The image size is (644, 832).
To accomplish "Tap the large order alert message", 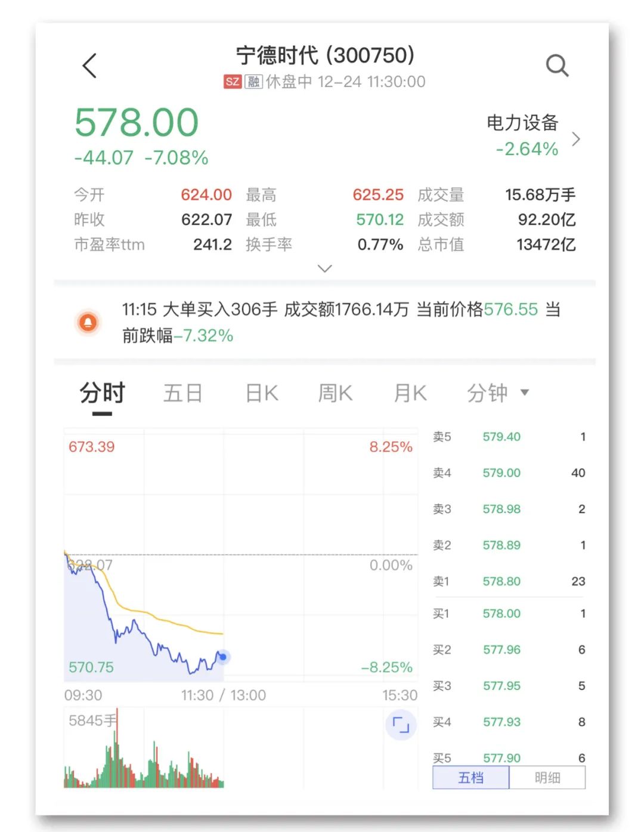I will click(341, 322).
